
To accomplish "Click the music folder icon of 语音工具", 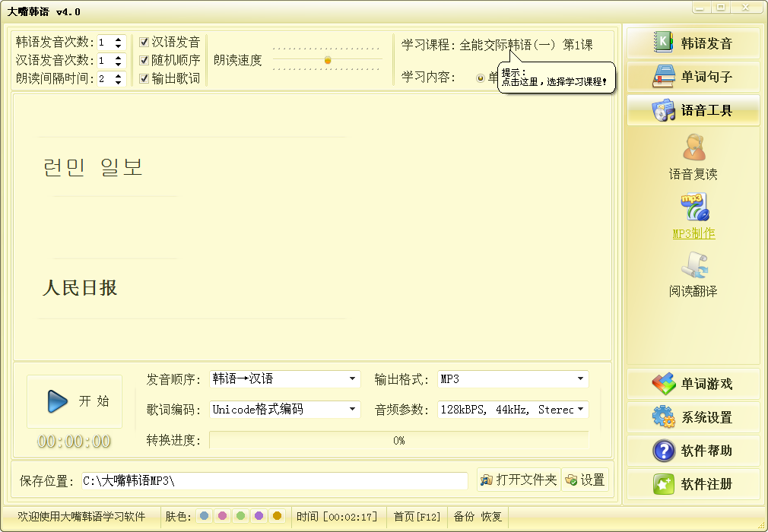I will click(x=663, y=110).
